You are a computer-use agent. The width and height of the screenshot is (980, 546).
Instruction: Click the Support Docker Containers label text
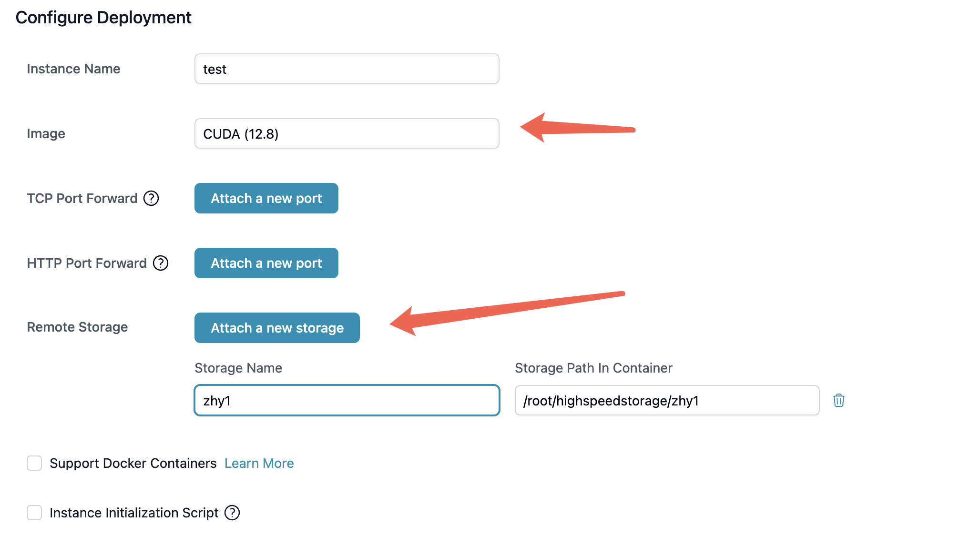[133, 463]
